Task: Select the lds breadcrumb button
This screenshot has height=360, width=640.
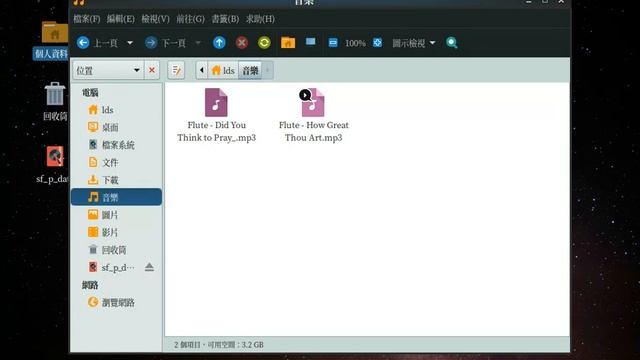Action: click(x=223, y=70)
